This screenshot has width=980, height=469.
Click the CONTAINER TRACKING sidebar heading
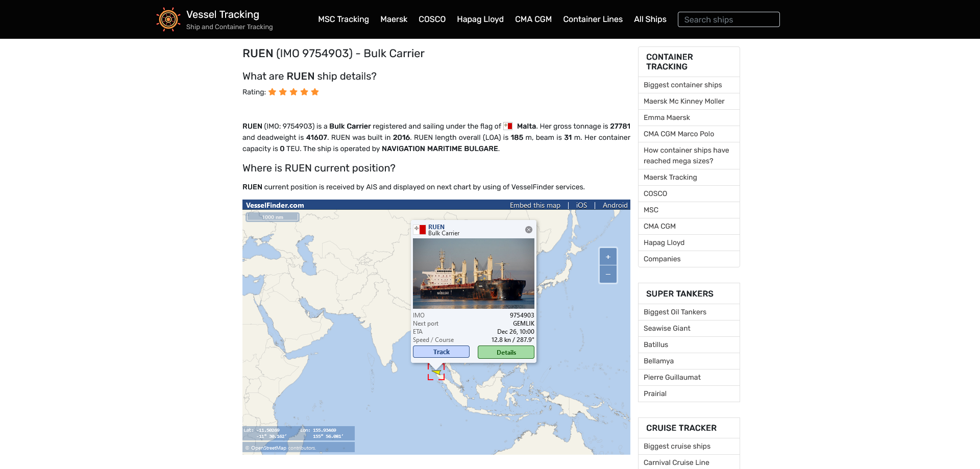[669, 62]
